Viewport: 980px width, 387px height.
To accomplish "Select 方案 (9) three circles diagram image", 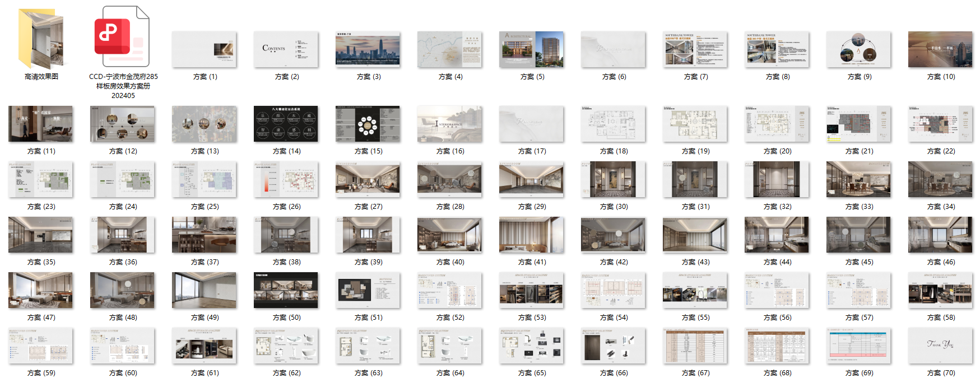I will click(x=859, y=49).
